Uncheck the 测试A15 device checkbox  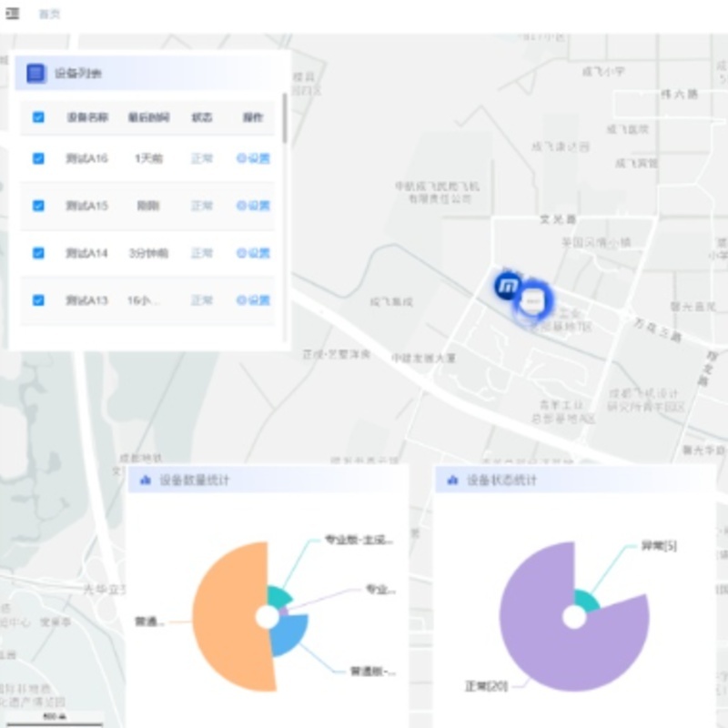tap(38, 206)
